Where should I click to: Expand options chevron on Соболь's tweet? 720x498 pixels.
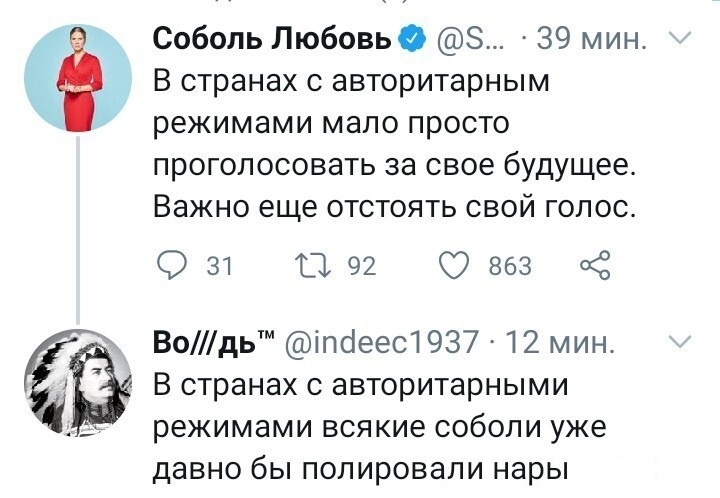coord(680,38)
